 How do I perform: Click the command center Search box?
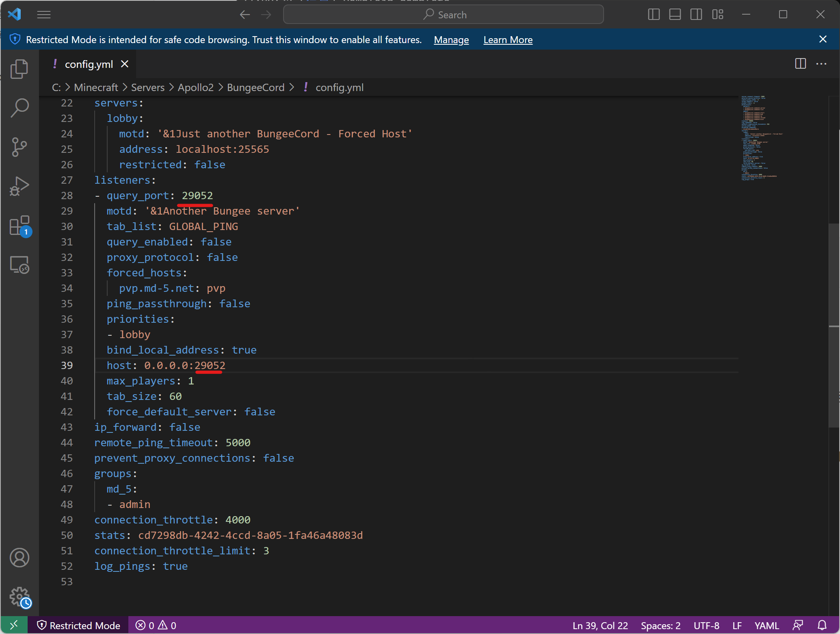tap(443, 15)
